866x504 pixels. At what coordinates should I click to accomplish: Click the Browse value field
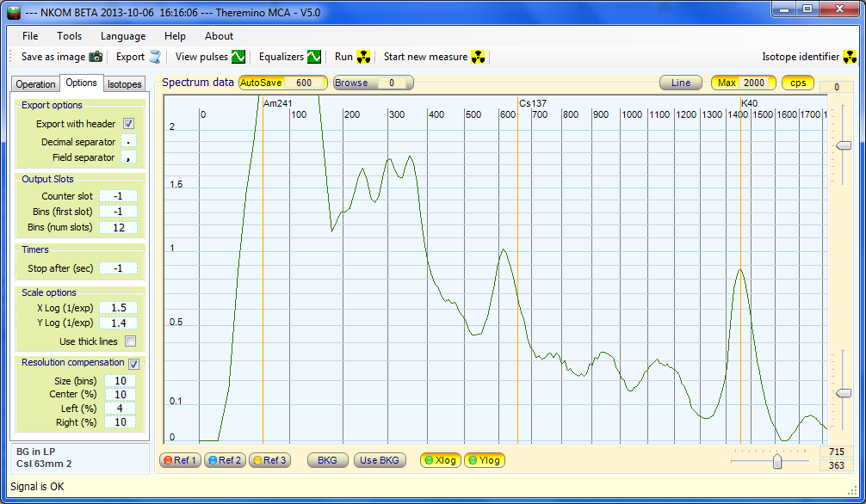[x=392, y=83]
